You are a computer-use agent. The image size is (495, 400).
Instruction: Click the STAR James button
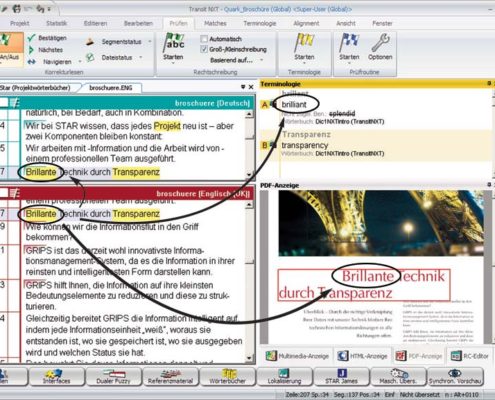click(341, 377)
